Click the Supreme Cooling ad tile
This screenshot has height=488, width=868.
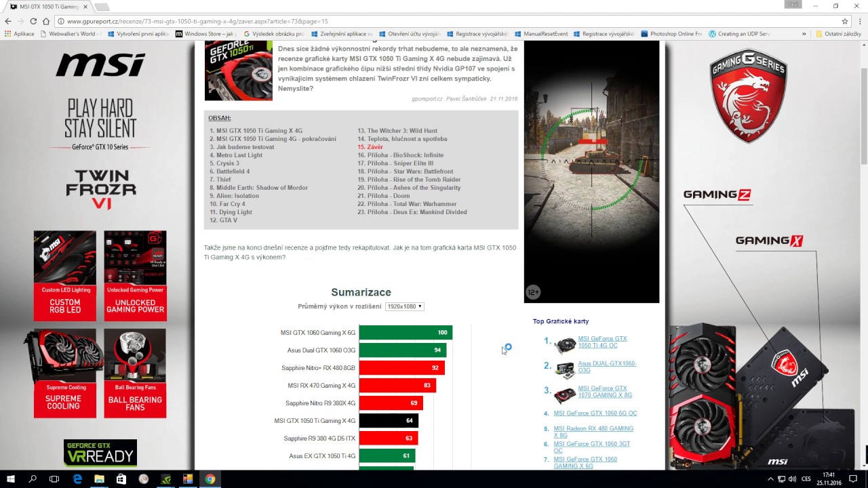(64, 373)
